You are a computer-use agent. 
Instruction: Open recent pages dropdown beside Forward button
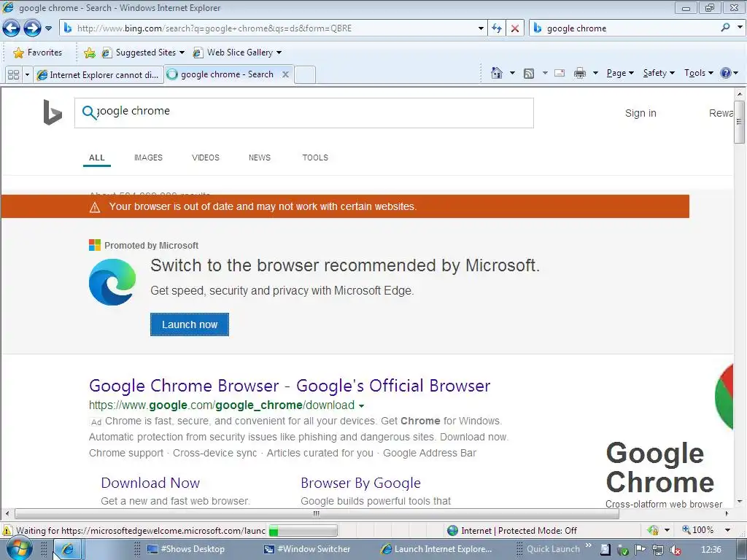tap(48, 28)
